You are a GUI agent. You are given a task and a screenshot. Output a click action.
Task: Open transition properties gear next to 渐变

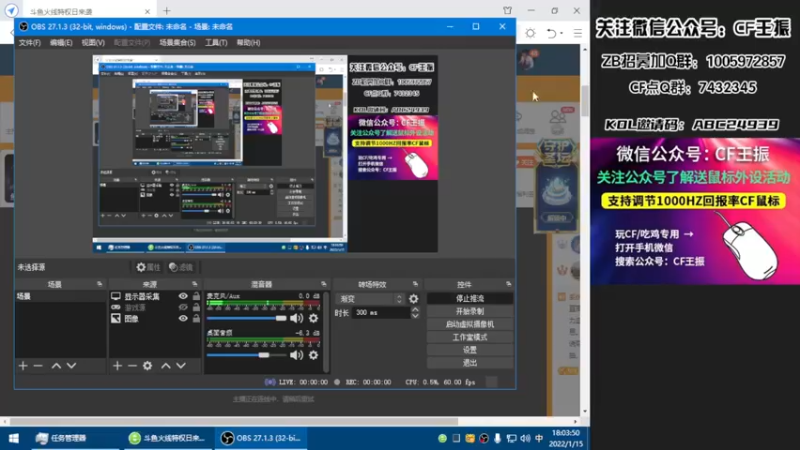(x=414, y=299)
